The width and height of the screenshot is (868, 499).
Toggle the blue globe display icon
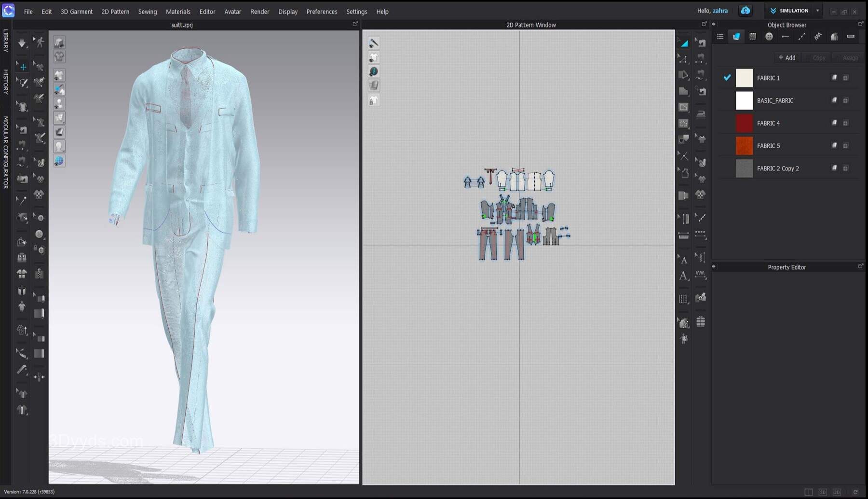point(59,161)
